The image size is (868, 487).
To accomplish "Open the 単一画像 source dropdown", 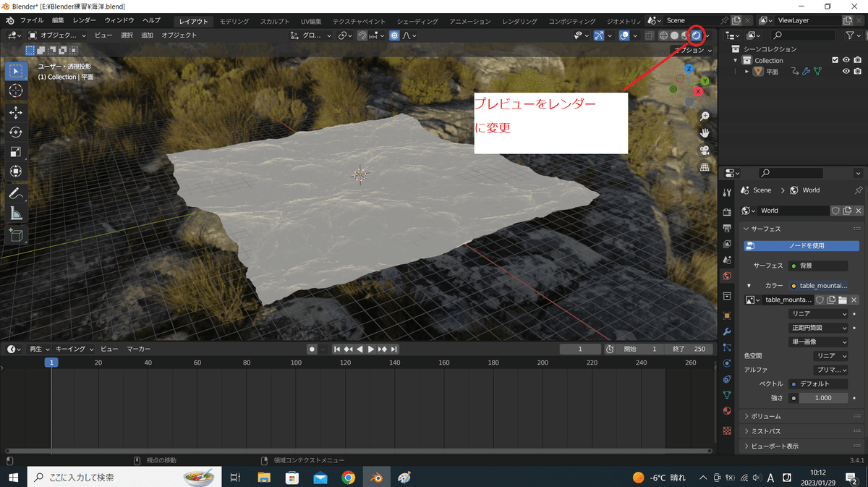I will click(819, 342).
